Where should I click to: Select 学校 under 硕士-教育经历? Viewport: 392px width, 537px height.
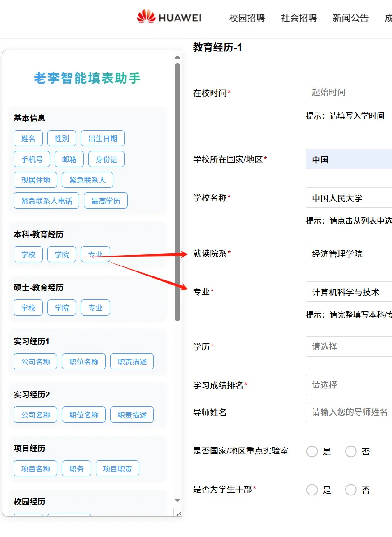(28, 308)
